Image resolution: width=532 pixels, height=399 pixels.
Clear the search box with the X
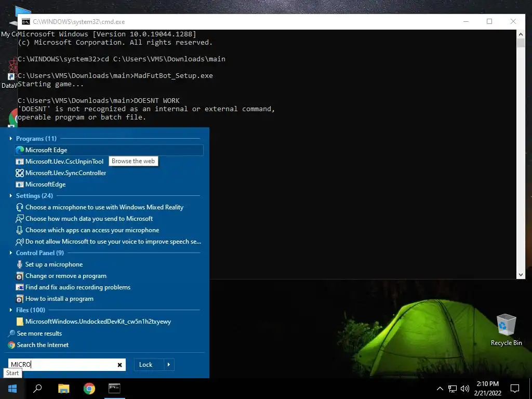tap(120, 365)
